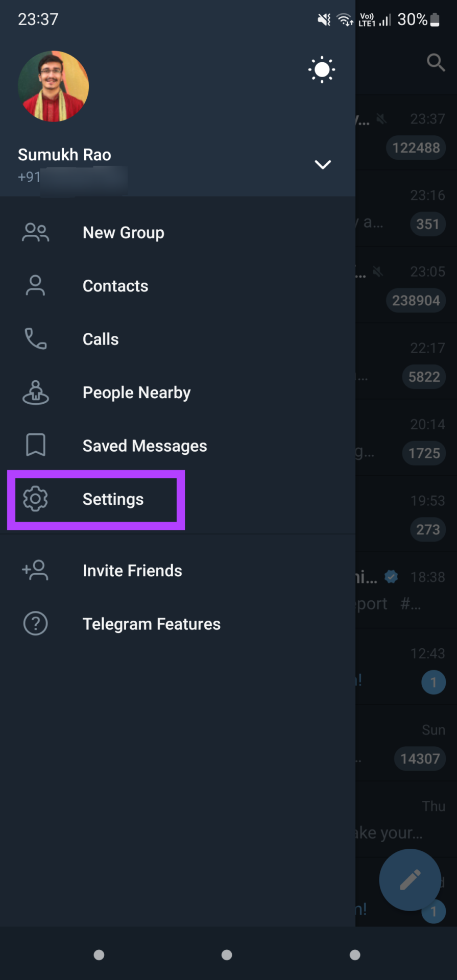Tap the Calls phone icon
457x980 pixels.
(35, 339)
